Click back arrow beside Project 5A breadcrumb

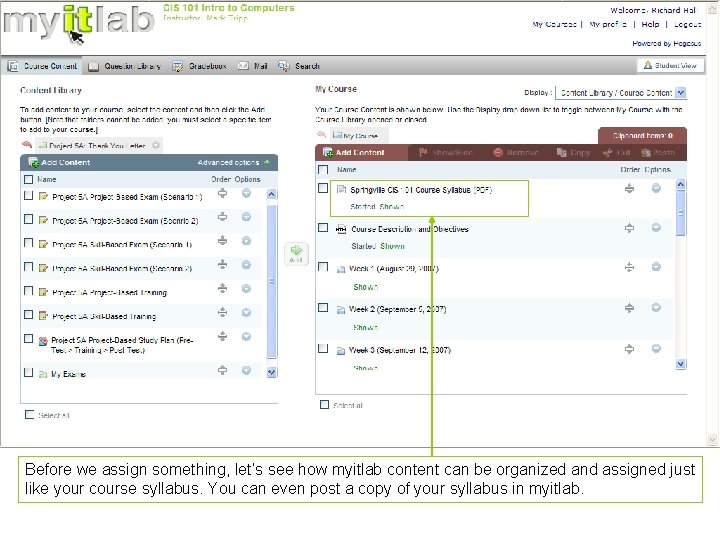pyautogui.click(x=27, y=145)
